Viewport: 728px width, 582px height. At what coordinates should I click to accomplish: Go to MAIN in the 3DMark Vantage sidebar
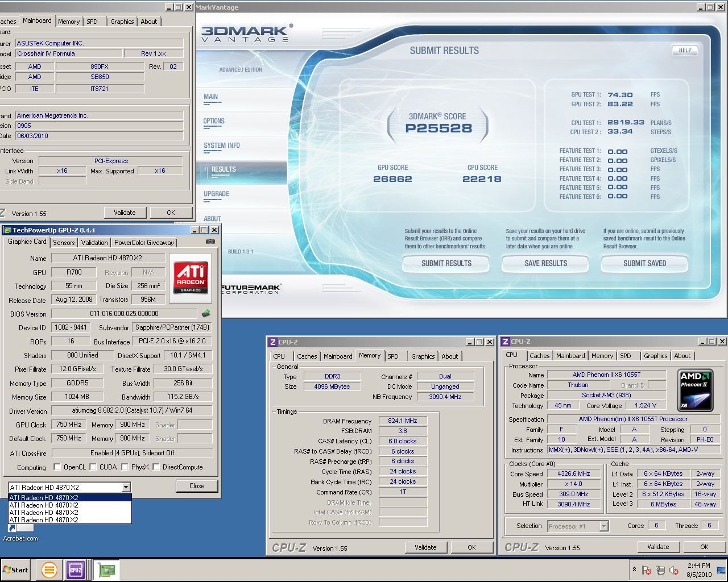pyautogui.click(x=211, y=97)
